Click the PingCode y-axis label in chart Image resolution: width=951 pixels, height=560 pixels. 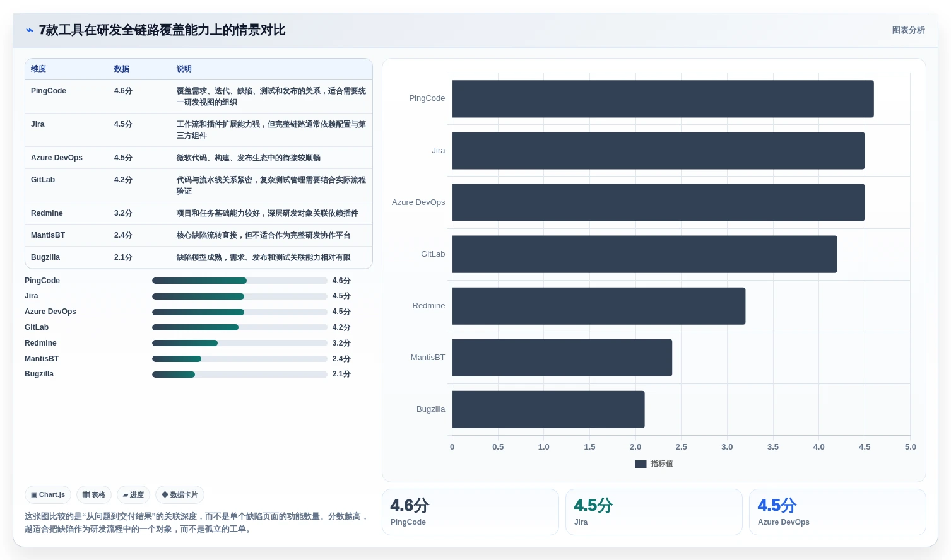click(427, 98)
